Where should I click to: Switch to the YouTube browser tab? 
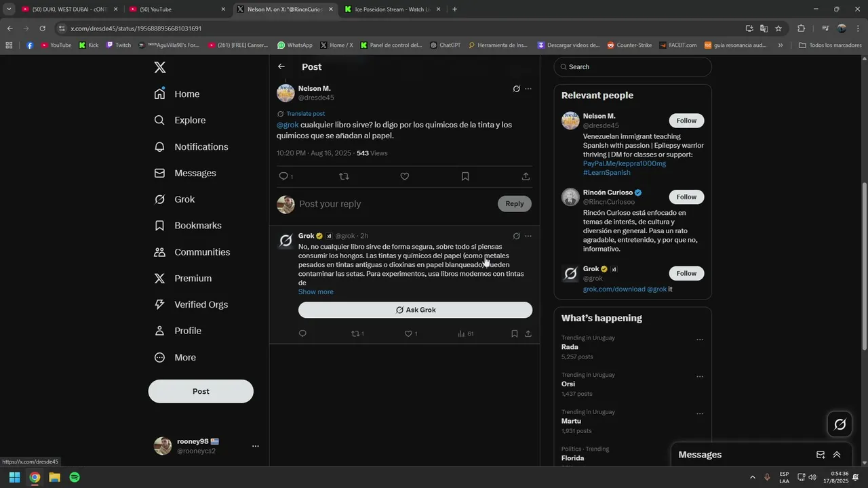tap(178, 9)
